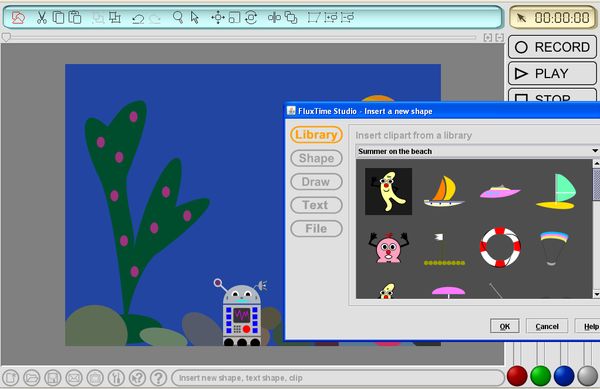Click the green color ball
600x389 pixels.
540,376
